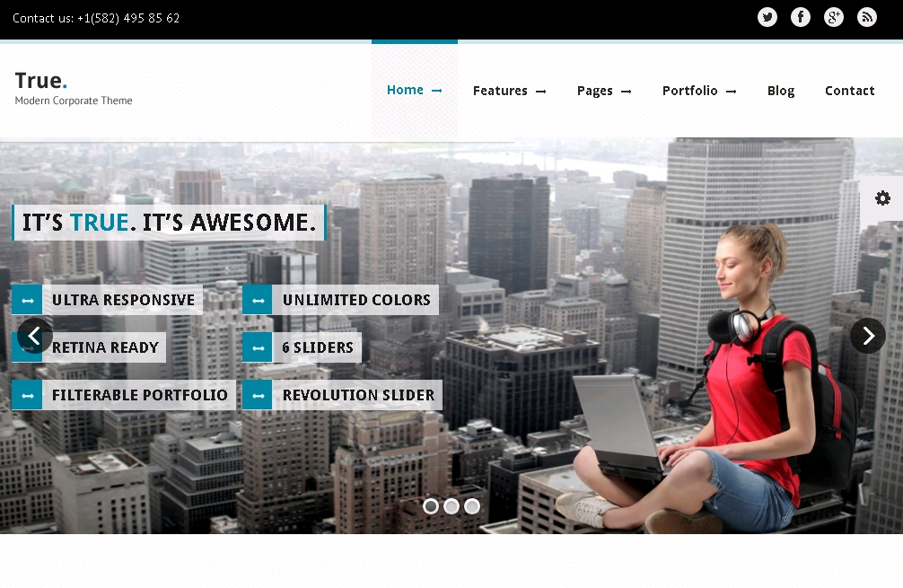The height and width of the screenshot is (588, 903).
Task: Select the third slider pagination dot
Action: point(472,506)
